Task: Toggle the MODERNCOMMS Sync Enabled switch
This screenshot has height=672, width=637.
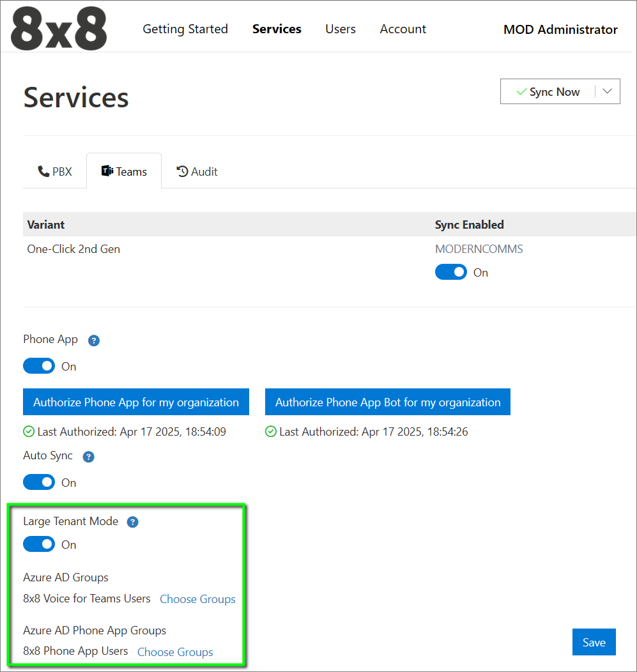Action: pos(451,272)
